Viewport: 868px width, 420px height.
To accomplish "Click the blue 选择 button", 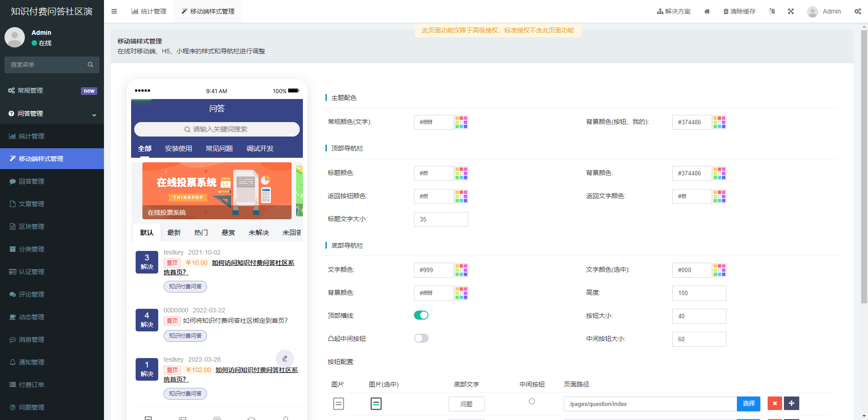I will (748, 403).
